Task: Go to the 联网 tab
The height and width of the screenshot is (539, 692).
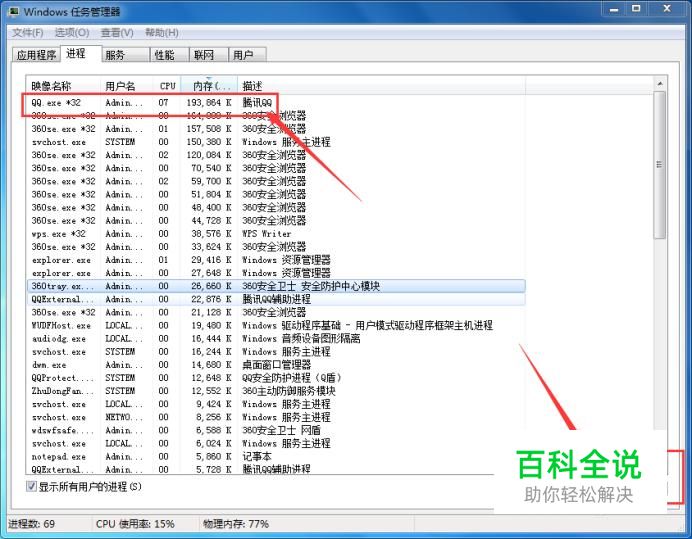Action: point(209,55)
